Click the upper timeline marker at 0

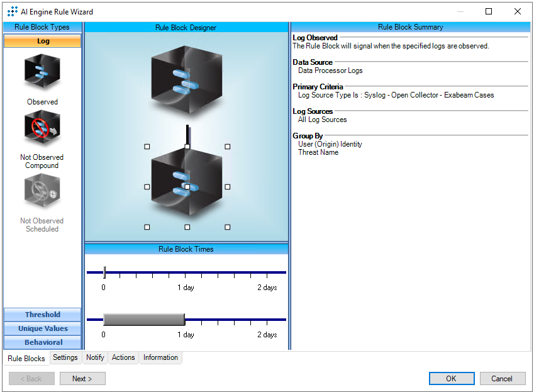pyautogui.click(x=104, y=272)
